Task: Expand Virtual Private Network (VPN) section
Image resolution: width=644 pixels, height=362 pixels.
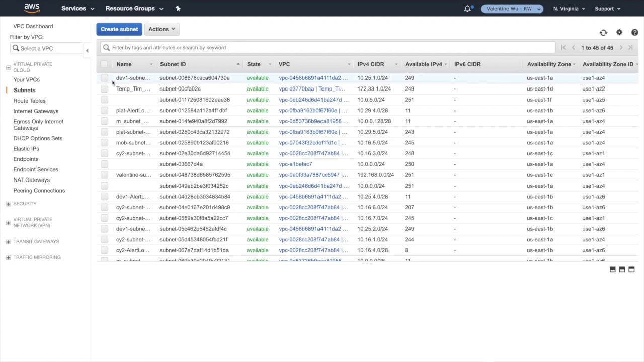Action: (x=8, y=223)
